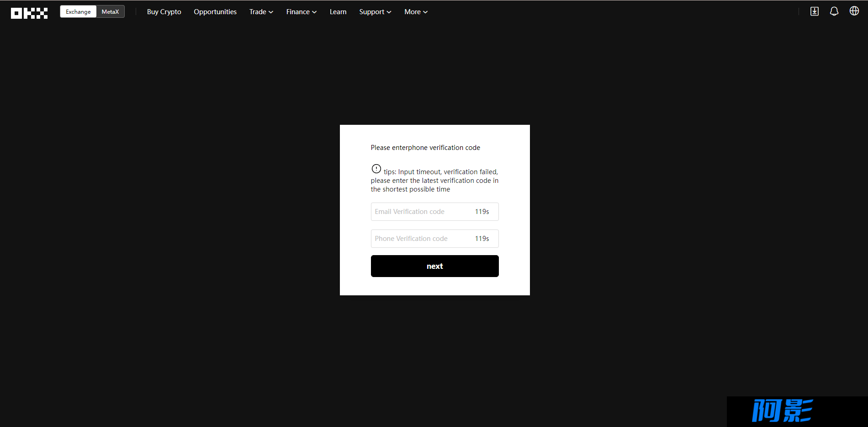868x427 pixels.
Task: Click the phone code 119s countdown
Action: [x=482, y=239]
